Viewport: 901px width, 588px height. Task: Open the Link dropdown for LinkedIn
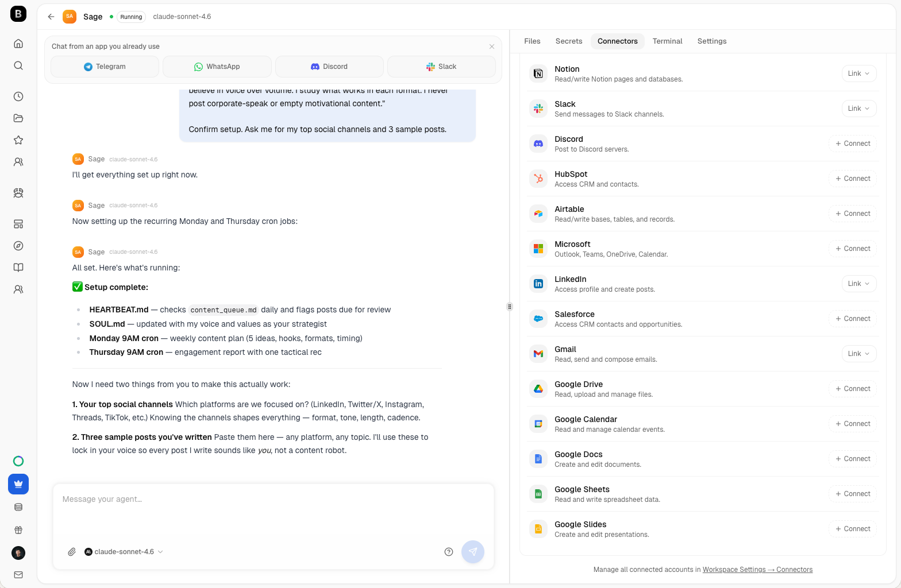(x=859, y=284)
